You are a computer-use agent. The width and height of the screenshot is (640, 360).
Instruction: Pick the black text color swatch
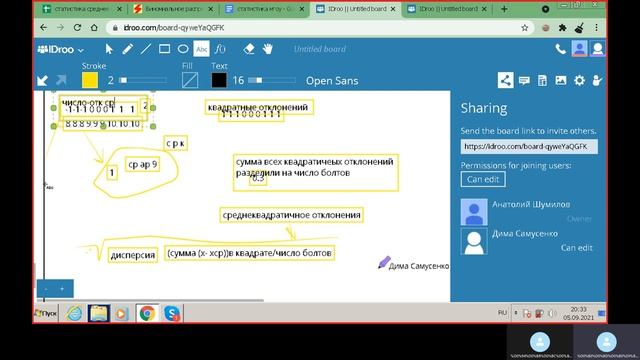pyautogui.click(x=219, y=80)
